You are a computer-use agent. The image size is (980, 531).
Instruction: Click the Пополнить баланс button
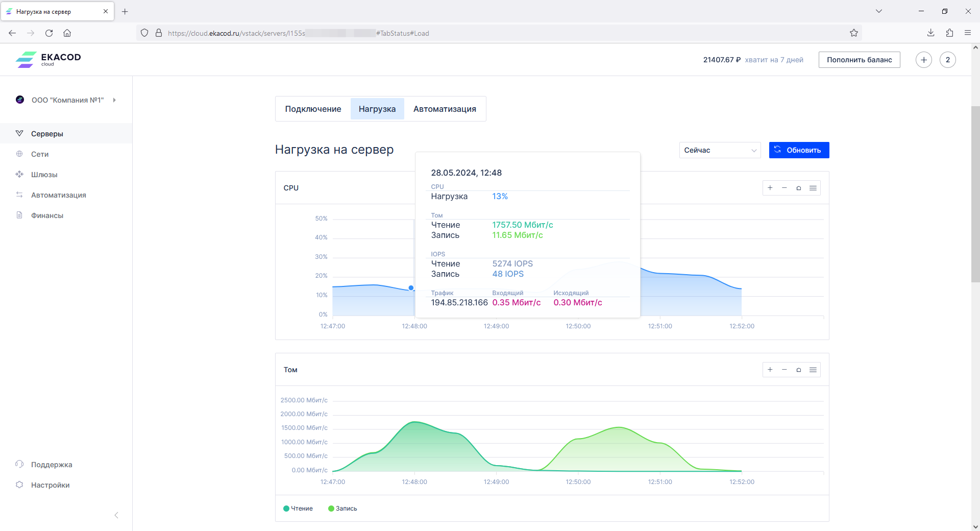(859, 60)
